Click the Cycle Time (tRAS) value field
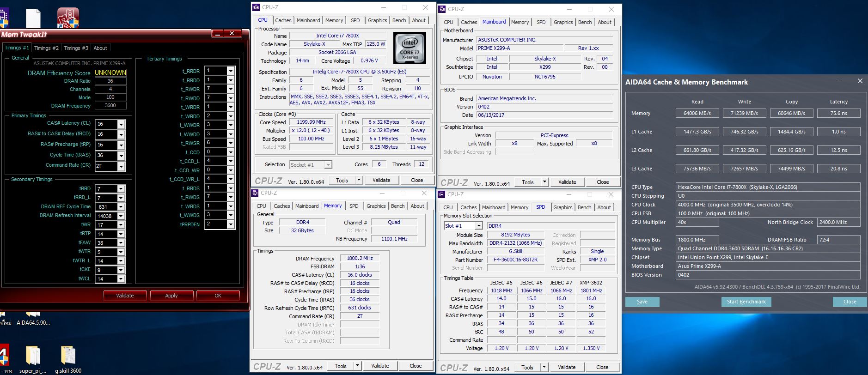The image size is (868, 375). tap(106, 156)
